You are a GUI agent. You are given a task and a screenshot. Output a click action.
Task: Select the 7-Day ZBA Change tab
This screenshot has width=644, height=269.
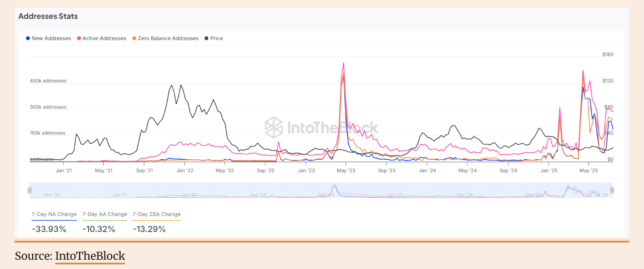click(x=157, y=214)
